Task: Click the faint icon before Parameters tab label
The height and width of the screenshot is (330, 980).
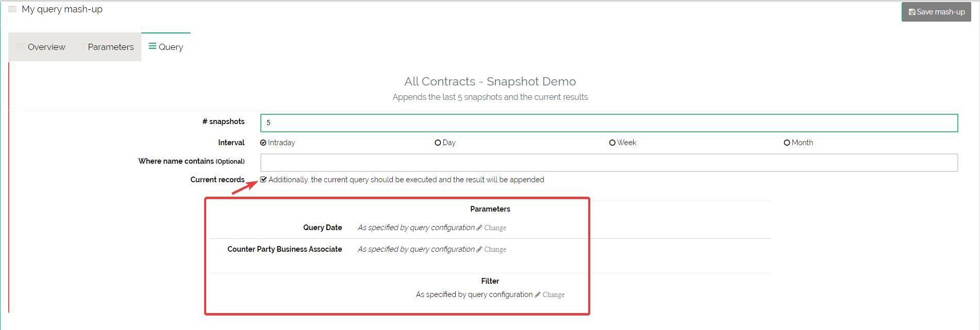Action: 82,46
